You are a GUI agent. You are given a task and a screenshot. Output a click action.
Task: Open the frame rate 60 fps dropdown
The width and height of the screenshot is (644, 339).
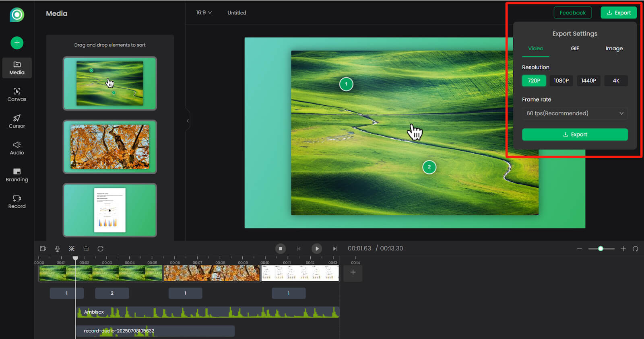(575, 113)
